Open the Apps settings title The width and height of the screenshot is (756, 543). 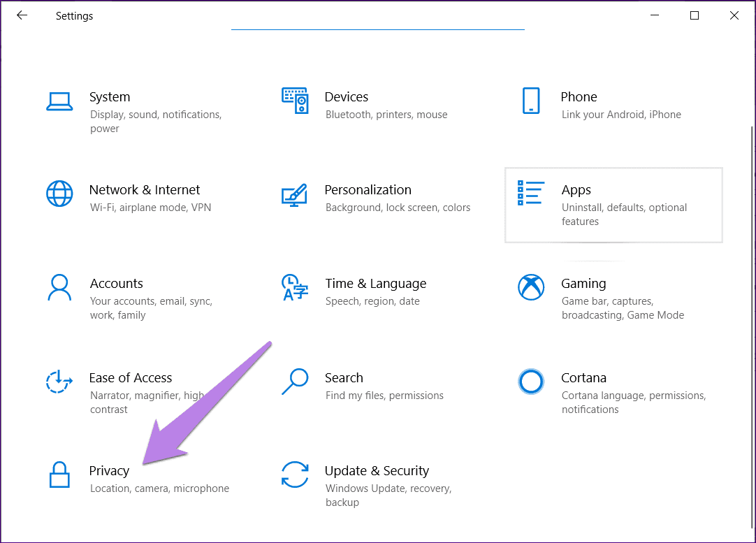[x=576, y=191]
